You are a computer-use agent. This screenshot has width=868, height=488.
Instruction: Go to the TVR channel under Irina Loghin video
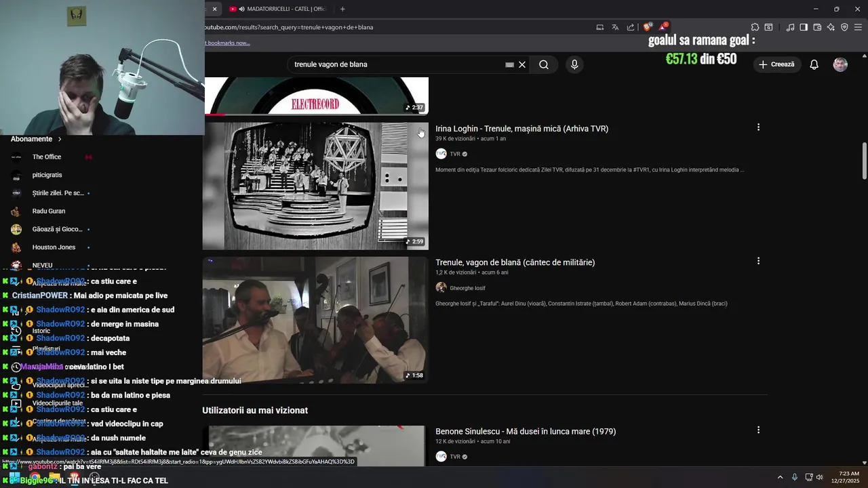(x=454, y=154)
